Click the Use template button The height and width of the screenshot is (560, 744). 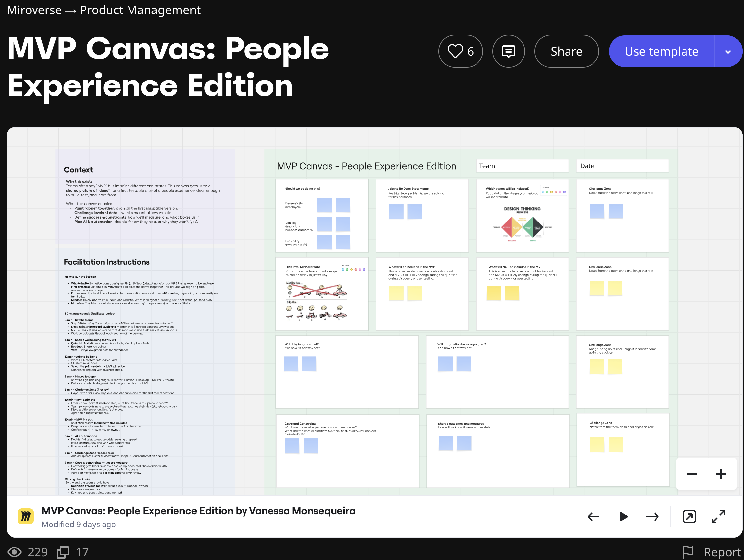click(x=661, y=52)
